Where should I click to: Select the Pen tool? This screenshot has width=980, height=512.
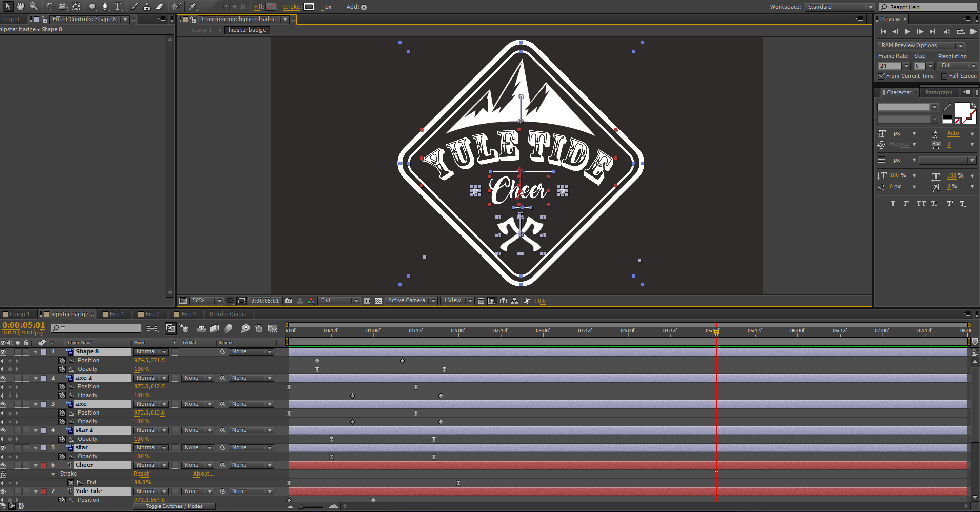pyautogui.click(x=105, y=7)
